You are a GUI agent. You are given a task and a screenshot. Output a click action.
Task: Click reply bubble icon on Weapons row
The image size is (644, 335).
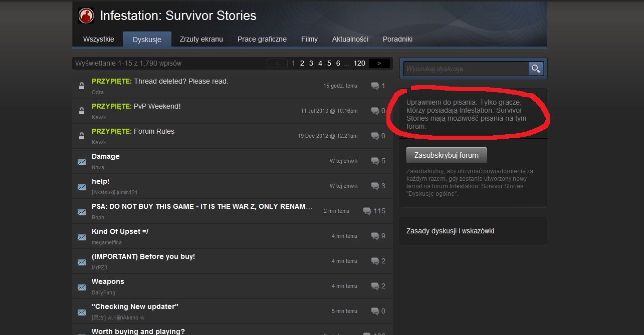coord(375,286)
